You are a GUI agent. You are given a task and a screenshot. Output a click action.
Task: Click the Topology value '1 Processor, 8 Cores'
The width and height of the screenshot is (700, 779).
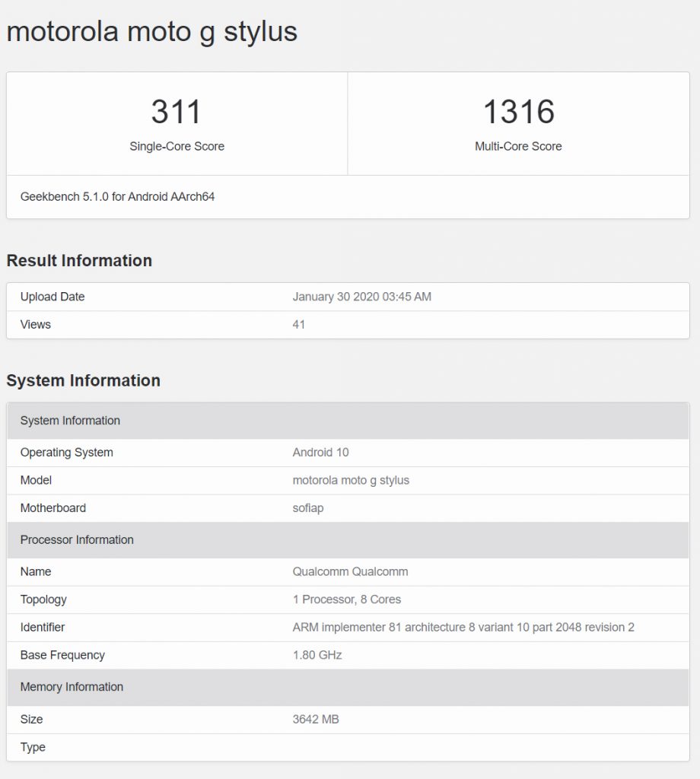tap(346, 599)
